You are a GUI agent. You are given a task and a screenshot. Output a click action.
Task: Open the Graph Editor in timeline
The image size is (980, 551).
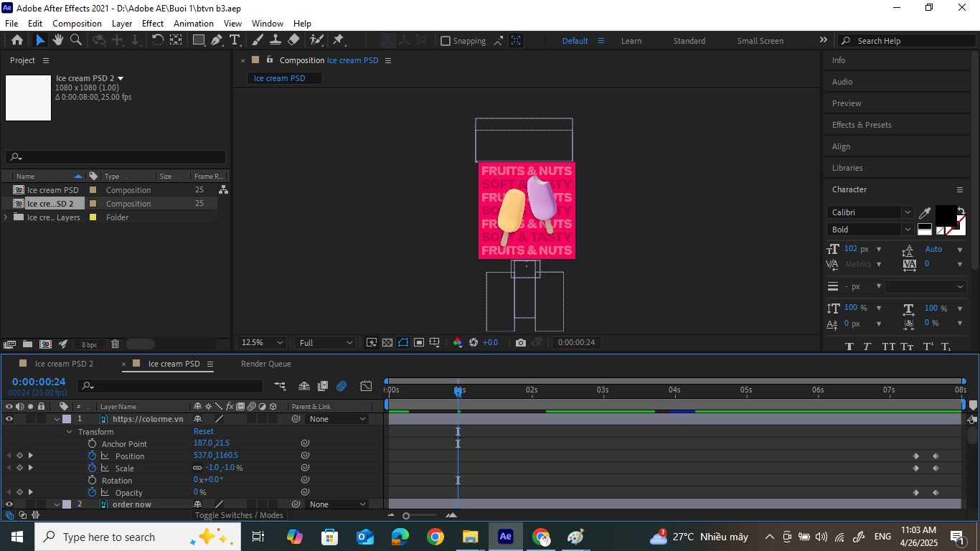pyautogui.click(x=366, y=386)
